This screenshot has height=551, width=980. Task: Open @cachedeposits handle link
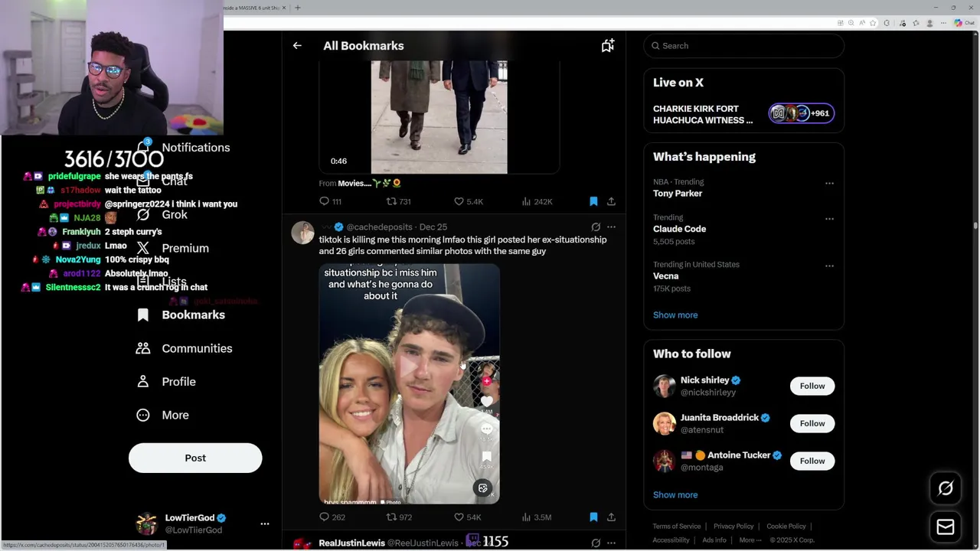pos(381,227)
